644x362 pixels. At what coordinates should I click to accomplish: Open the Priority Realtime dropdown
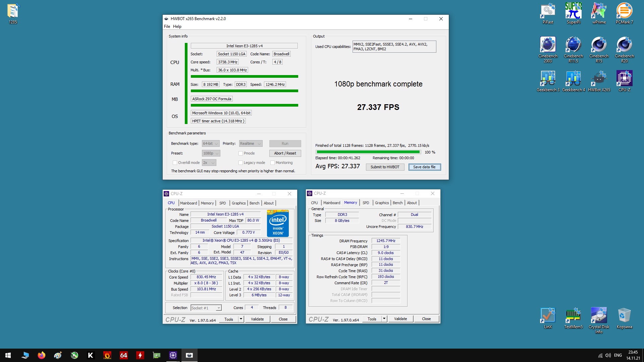click(251, 143)
